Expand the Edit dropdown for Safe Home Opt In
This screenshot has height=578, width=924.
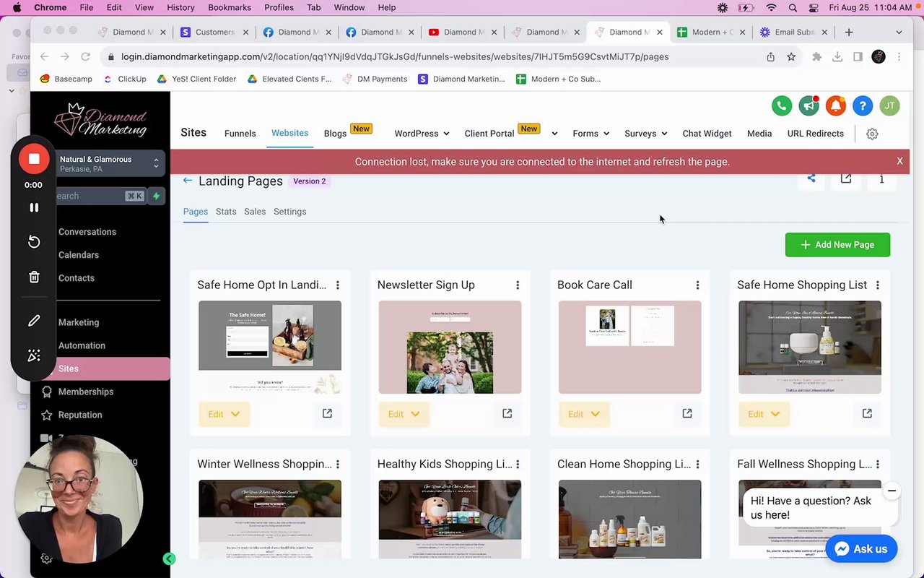click(224, 414)
